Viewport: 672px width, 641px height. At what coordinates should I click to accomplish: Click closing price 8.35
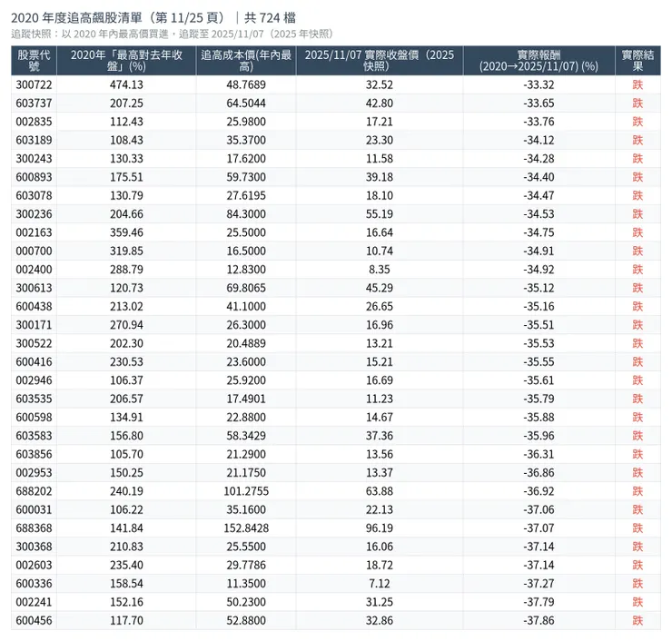[x=380, y=270]
